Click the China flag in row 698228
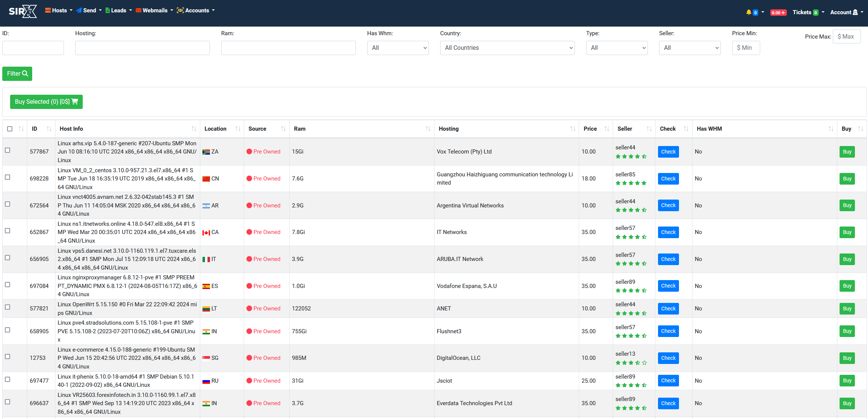Viewport: 868px width, 419px height. click(206, 179)
